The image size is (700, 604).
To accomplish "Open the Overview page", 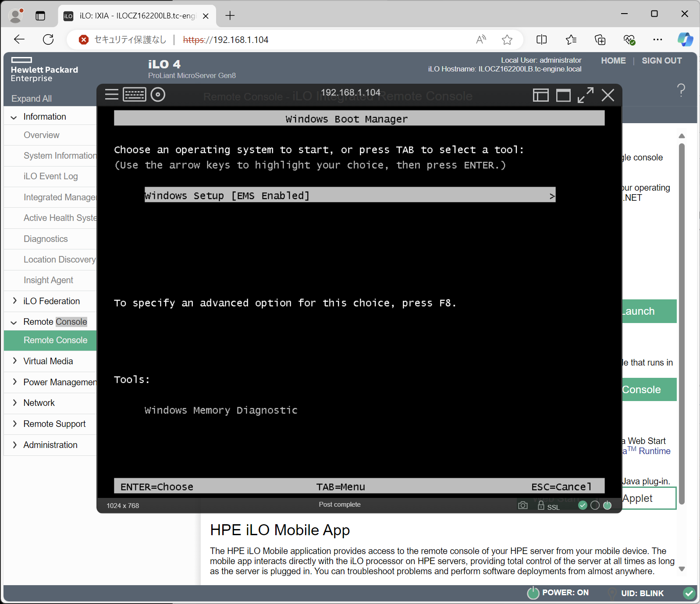I will 42,135.
